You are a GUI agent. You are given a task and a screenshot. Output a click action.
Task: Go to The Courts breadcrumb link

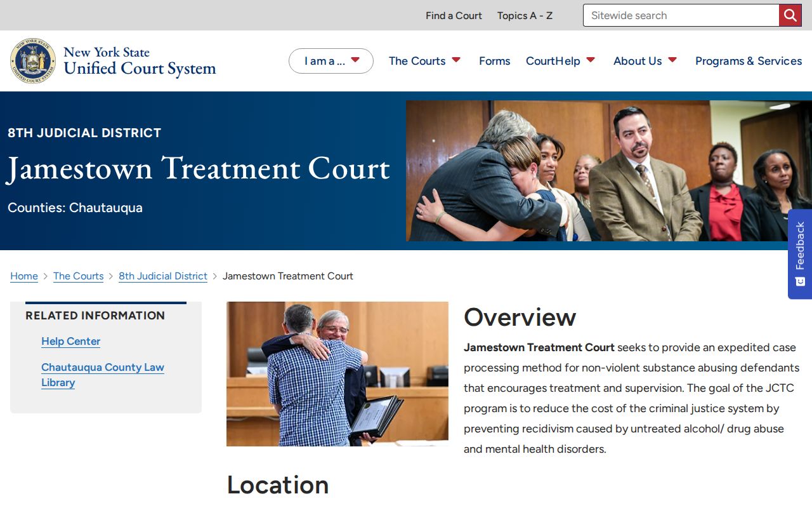pyautogui.click(x=78, y=276)
